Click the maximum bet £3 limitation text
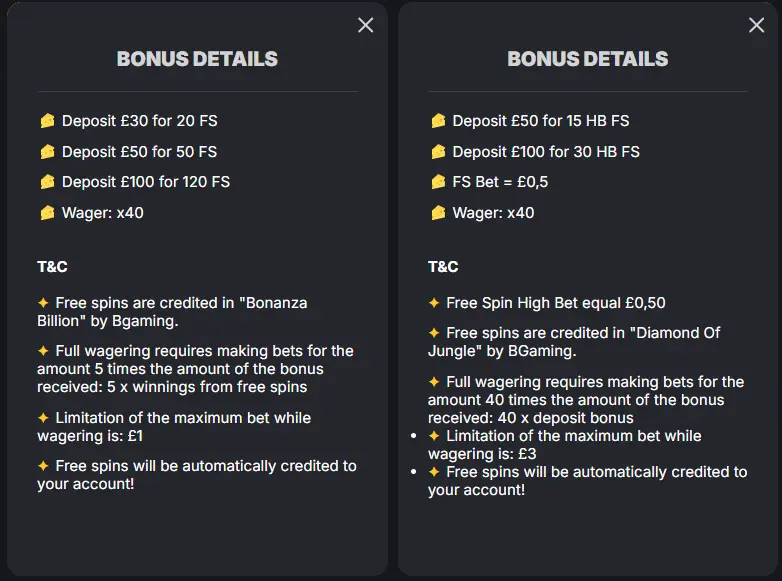Viewport: 782px width, 581px height. point(565,445)
